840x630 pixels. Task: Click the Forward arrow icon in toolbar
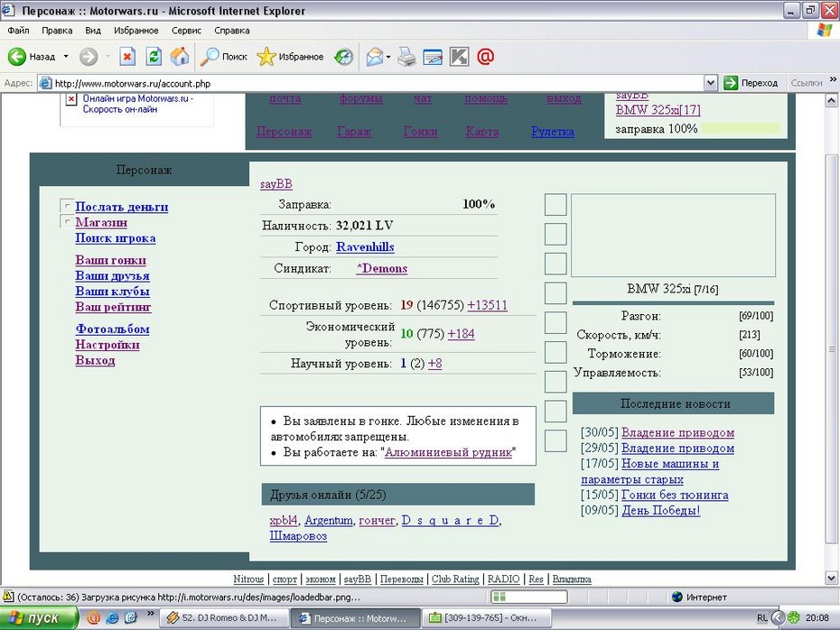pyautogui.click(x=89, y=56)
